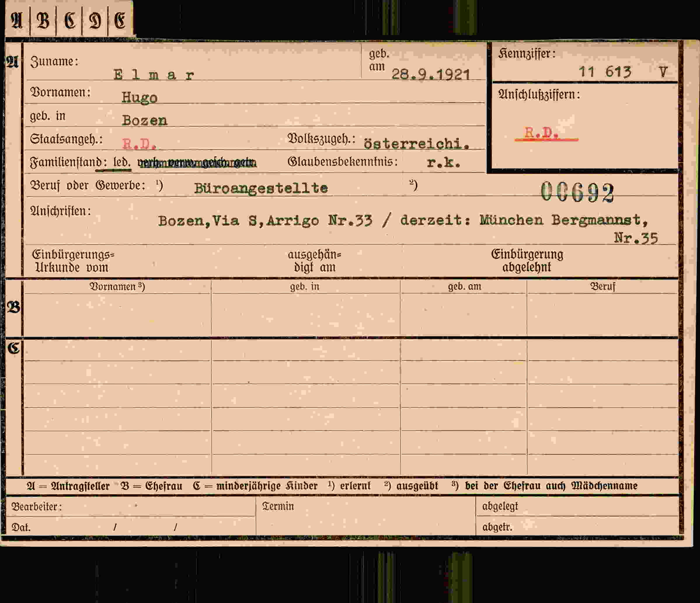Click the birth date '28.9.1921'
This screenshot has width=700, height=603.
pyautogui.click(x=431, y=74)
